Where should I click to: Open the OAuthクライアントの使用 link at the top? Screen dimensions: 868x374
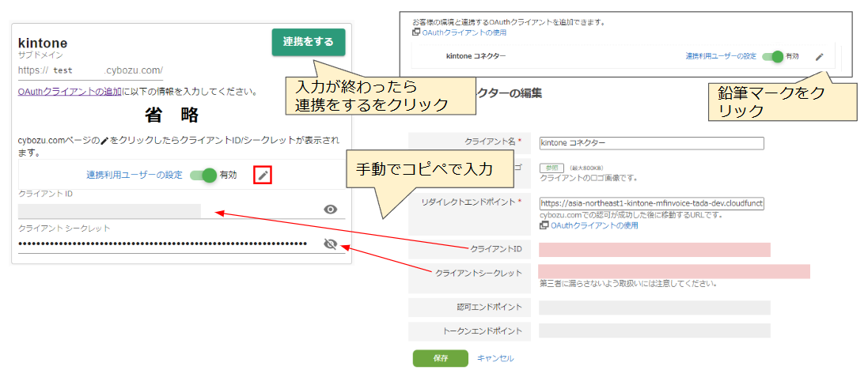tap(464, 32)
